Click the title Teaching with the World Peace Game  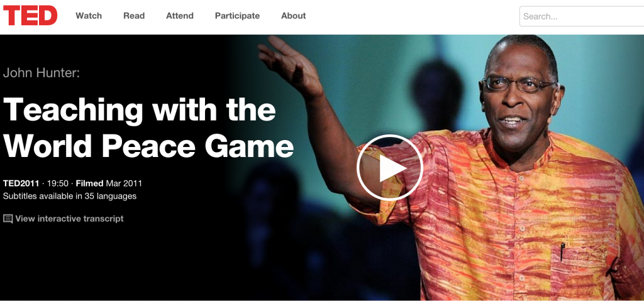point(148,128)
